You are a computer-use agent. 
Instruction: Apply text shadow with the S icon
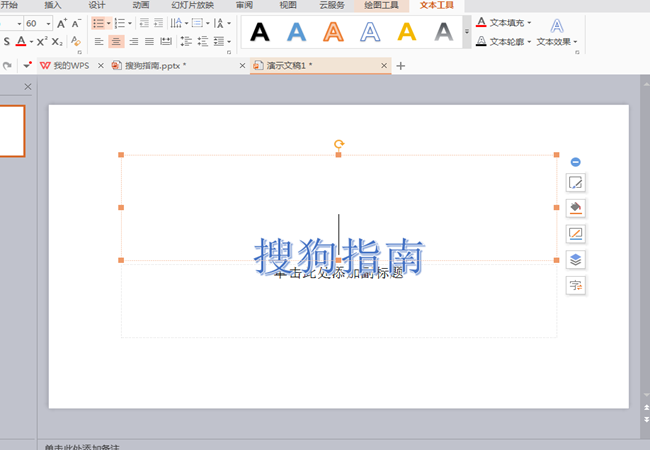tap(7, 41)
